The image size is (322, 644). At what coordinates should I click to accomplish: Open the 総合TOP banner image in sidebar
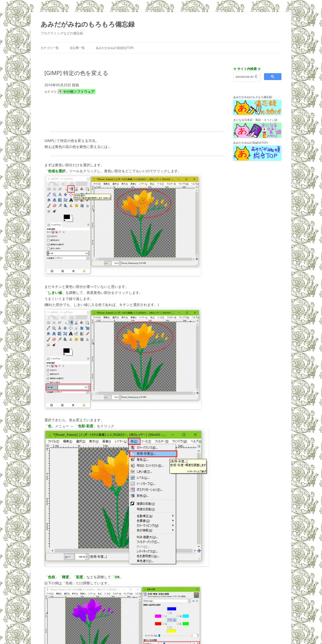257,153
